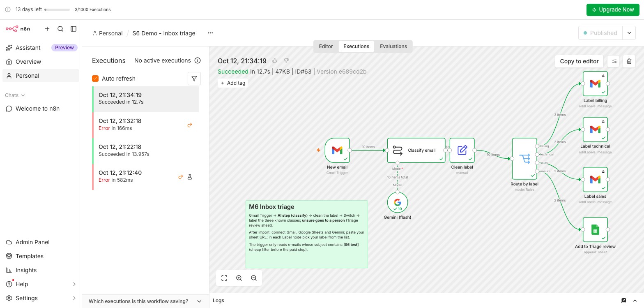The width and height of the screenshot is (644, 308).
Task: Open Templates in sidebar
Action: pyautogui.click(x=41, y=256)
